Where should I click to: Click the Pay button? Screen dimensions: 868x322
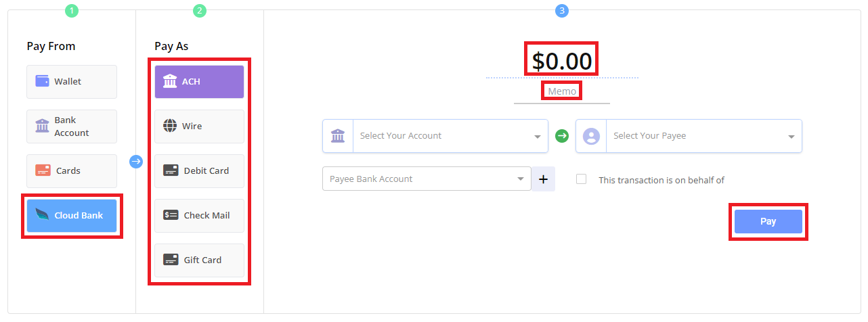pyautogui.click(x=768, y=222)
